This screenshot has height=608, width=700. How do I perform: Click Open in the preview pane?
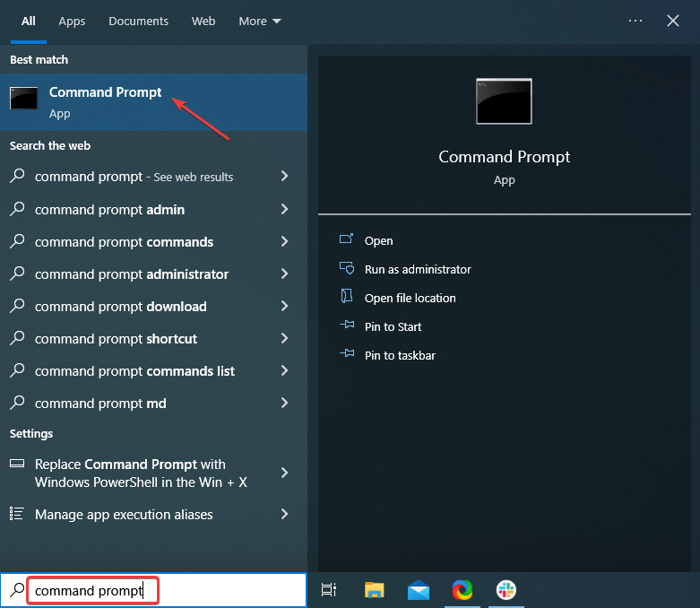378,241
